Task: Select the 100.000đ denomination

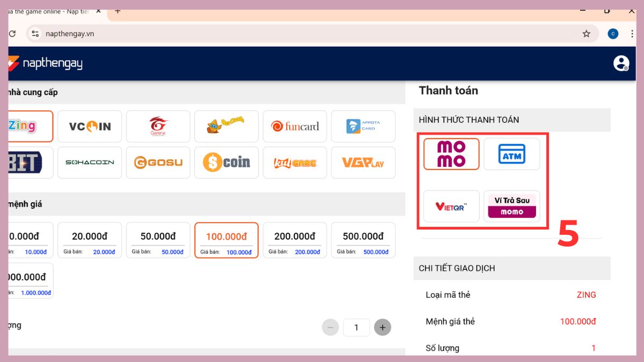Action: tap(226, 240)
